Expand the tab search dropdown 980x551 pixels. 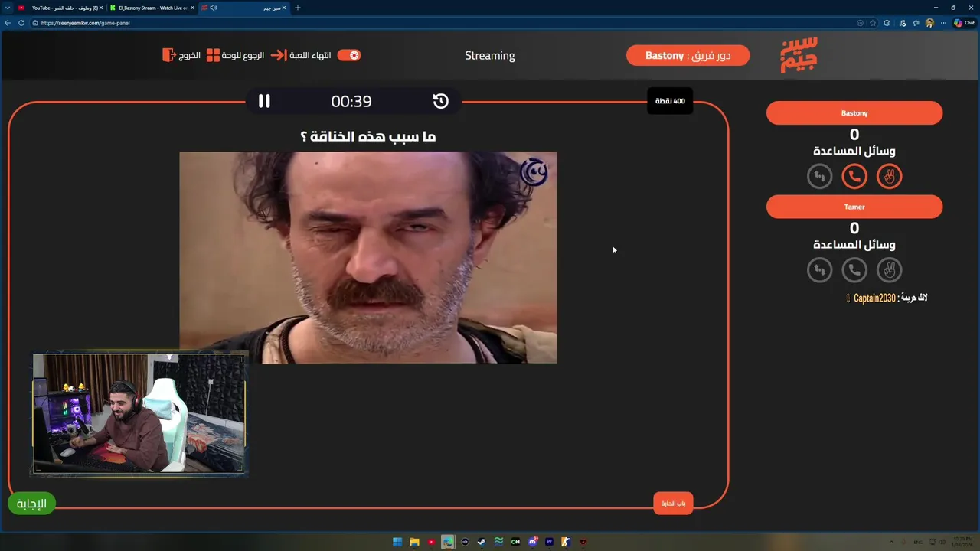[x=7, y=8]
